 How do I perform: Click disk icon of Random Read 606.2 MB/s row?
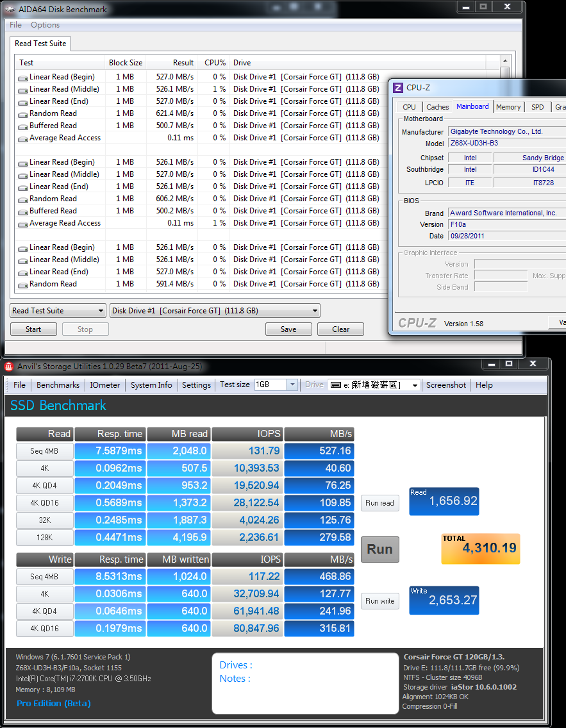(22, 199)
